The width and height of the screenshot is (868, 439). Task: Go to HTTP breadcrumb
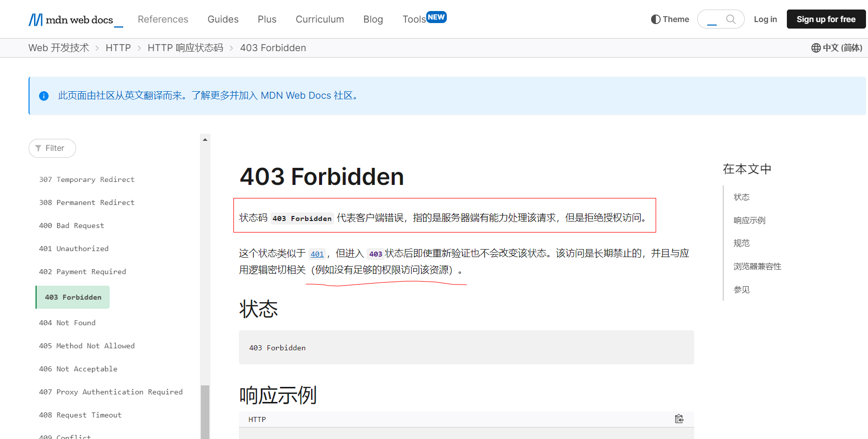pyautogui.click(x=118, y=48)
